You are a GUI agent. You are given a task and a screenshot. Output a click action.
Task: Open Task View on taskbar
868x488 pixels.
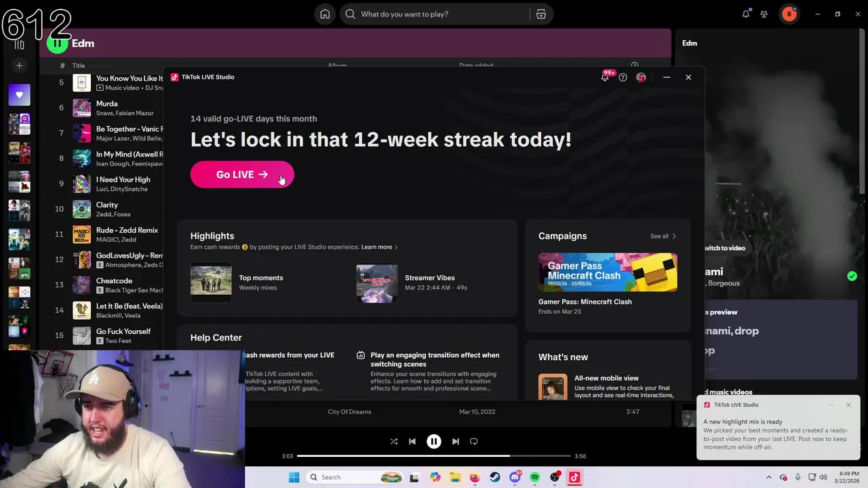point(414,478)
